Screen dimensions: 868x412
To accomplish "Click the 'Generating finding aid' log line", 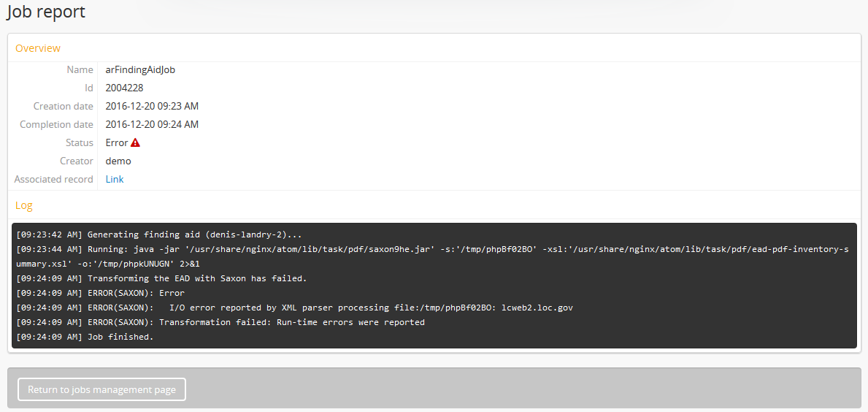I will coord(158,234).
